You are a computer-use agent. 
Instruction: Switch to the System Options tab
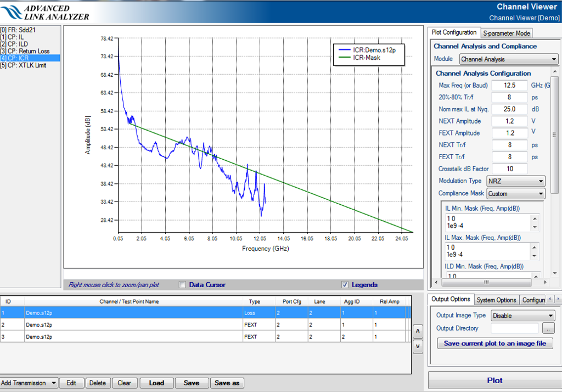tap(496, 300)
